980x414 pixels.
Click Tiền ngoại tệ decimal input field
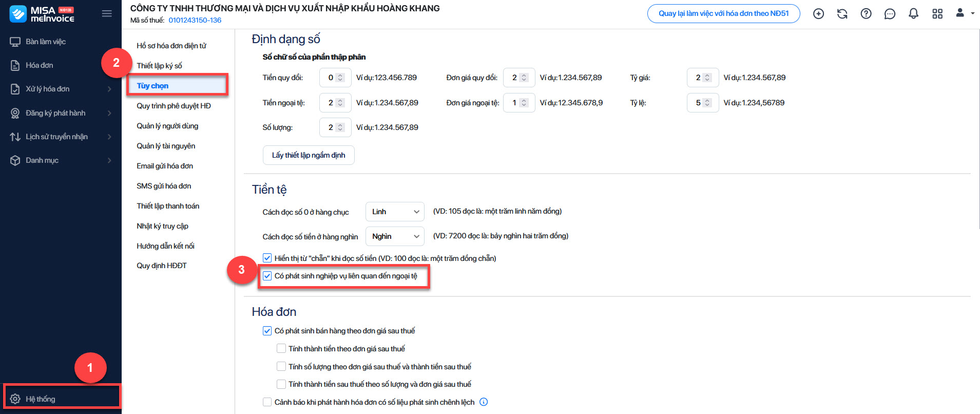coord(335,103)
